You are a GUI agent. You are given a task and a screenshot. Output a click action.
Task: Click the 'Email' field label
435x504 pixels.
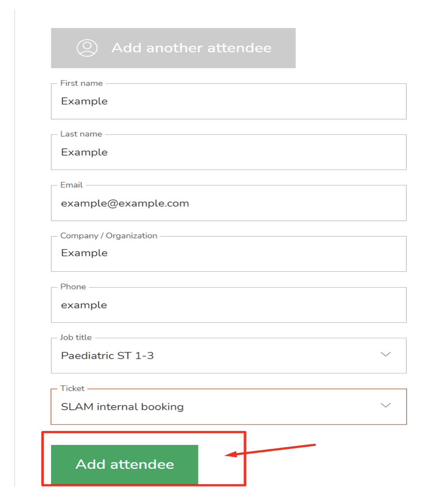pos(72,185)
